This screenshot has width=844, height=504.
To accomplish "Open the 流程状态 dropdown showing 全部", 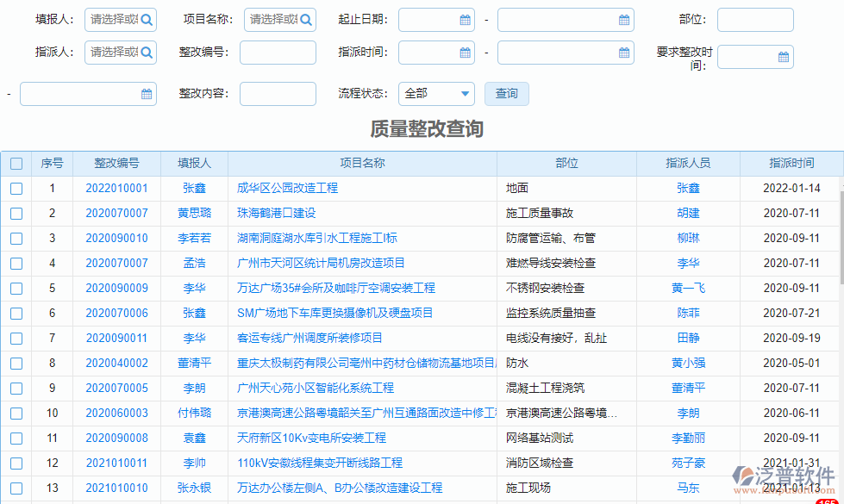I will point(435,93).
